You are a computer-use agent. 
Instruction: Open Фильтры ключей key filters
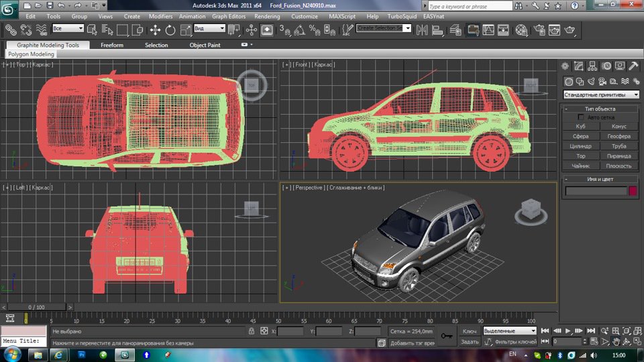pos(515,341)
